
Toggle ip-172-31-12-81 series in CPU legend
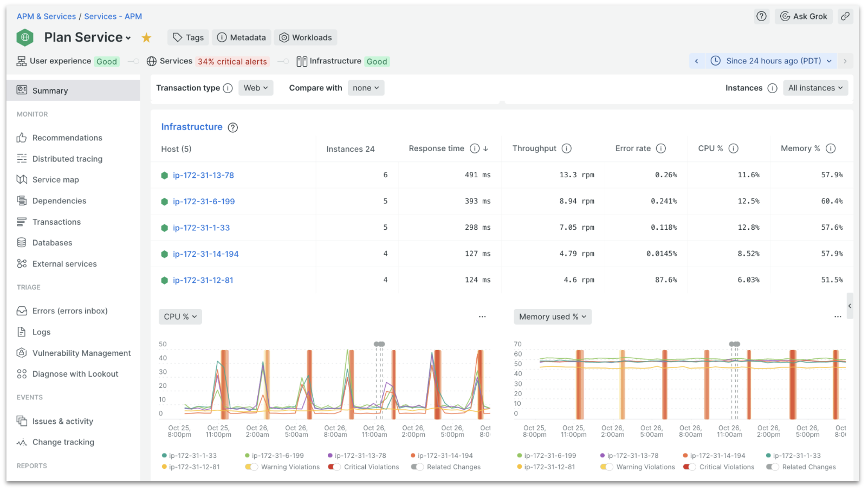point(191,467)
